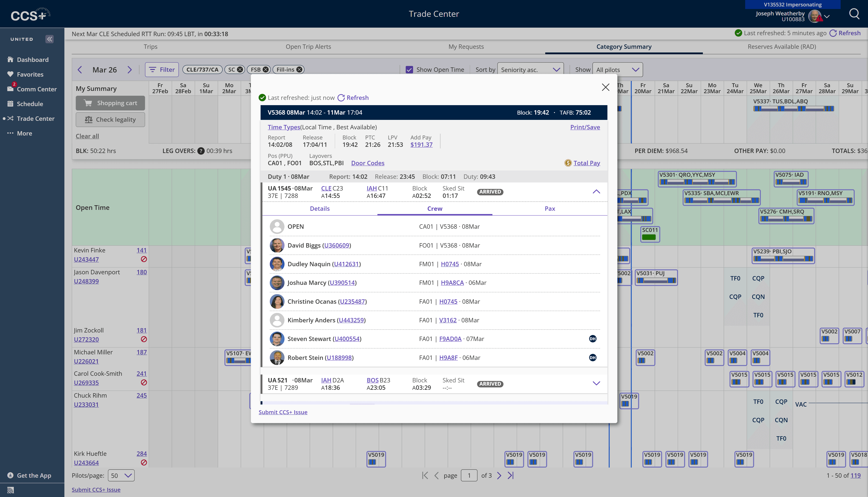Click the page number input field
The height and width of the screenshot is (497, 868).
point(469,476)
